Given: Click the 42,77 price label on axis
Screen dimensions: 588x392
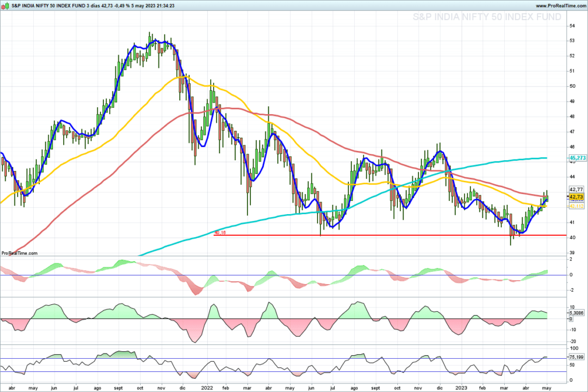Looking at the screenshot, I should point(577,189).
